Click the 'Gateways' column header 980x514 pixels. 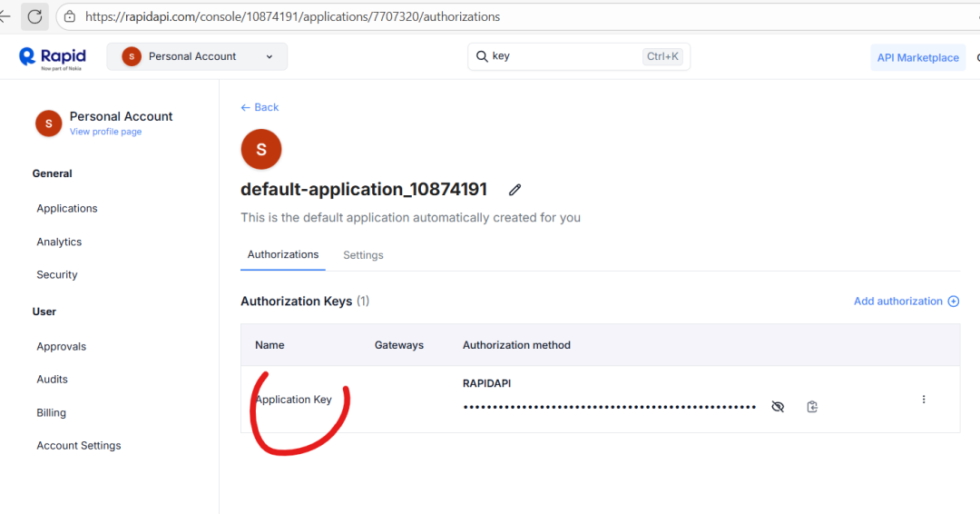(x=399, y=345)
